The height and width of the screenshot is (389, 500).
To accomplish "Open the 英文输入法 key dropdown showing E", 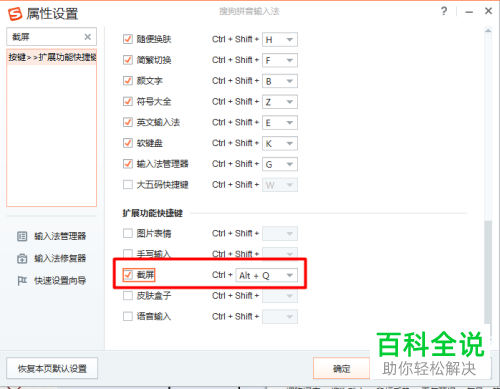I will coord(280,123).
